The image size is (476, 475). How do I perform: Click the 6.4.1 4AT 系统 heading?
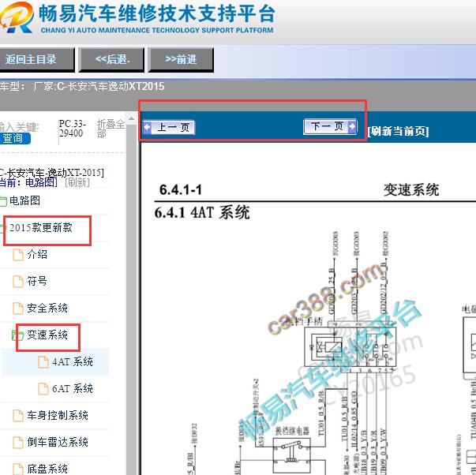click(x=202, y=212)
